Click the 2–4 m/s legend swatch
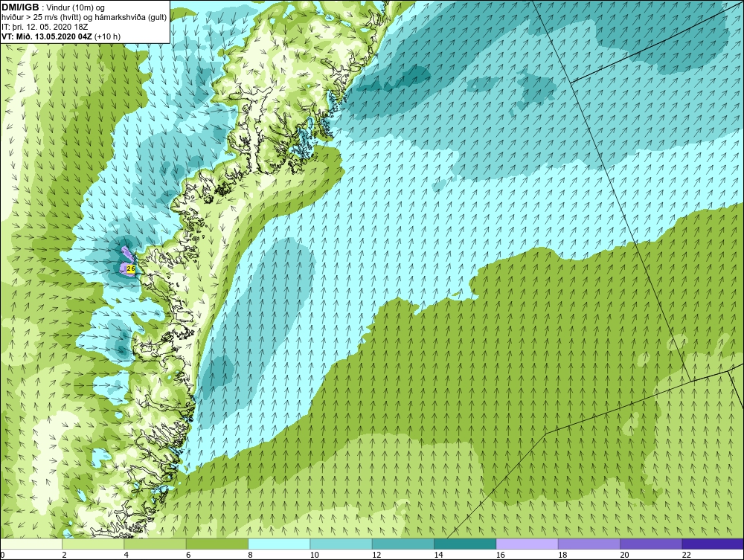This screenshot has width=744, height=560. 93,544
